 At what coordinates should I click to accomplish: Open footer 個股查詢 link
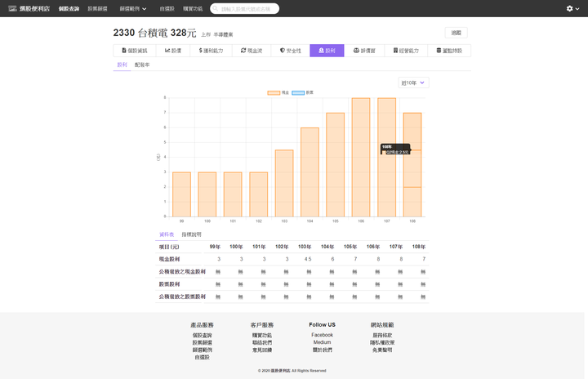coord(203,335)
